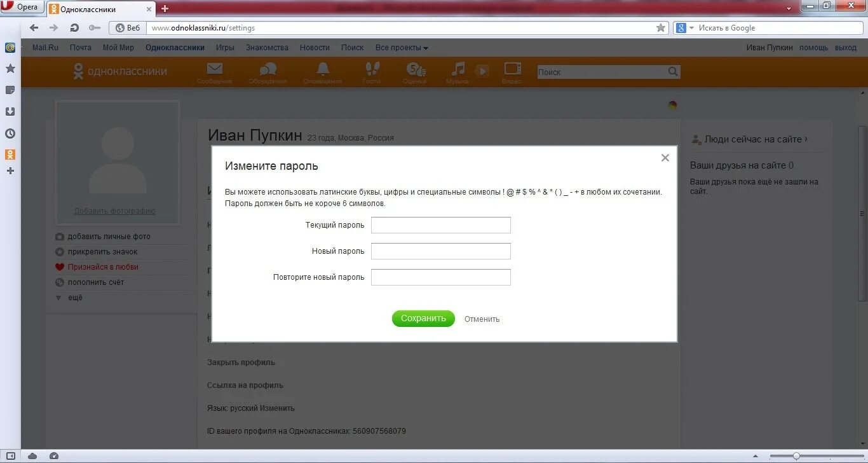Open Мой Мир in the portal bar
The height and width of the screenshot is (463, 868).
click(x=118, y=48)
